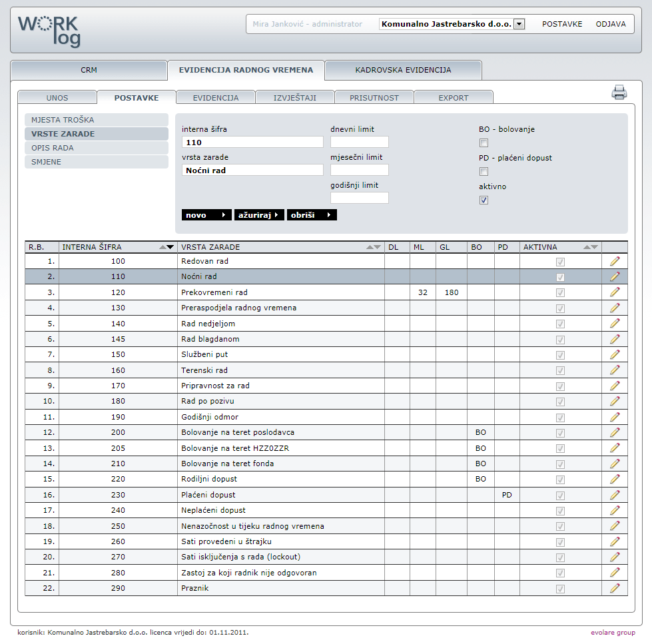Edit Pripravnost za rad with pencil icon
Image resolution: width=652 pixels, height=644 pixels.
(615, 386)
